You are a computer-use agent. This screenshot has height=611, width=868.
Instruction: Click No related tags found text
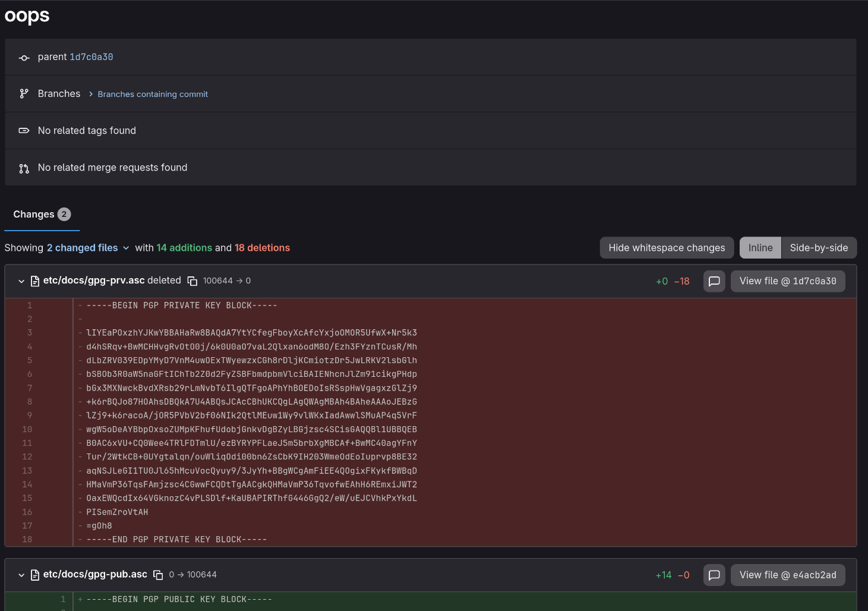pyautogui.click(x=87, y=131)
